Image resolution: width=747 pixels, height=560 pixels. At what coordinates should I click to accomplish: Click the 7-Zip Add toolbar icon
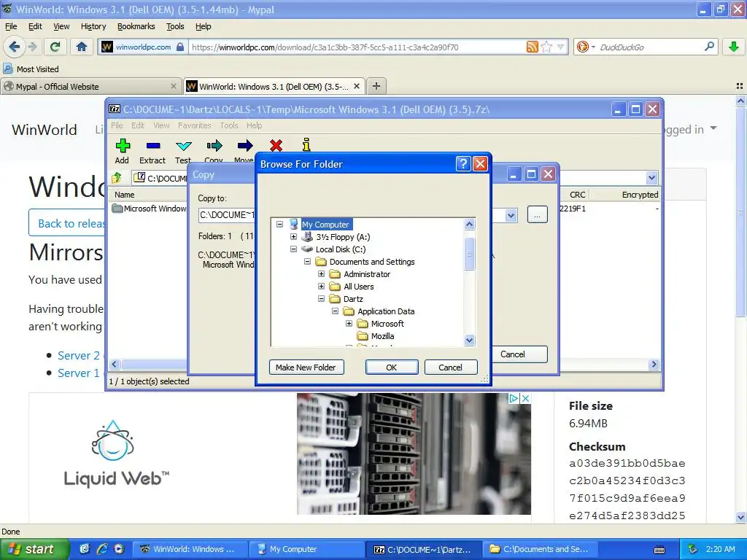pyautogui.click(x=122, y=151)
